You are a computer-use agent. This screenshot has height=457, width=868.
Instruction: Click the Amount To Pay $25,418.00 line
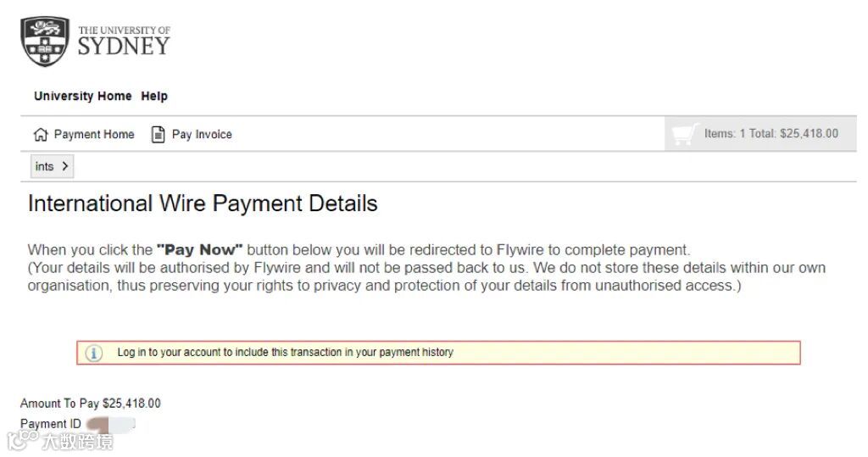90,404
